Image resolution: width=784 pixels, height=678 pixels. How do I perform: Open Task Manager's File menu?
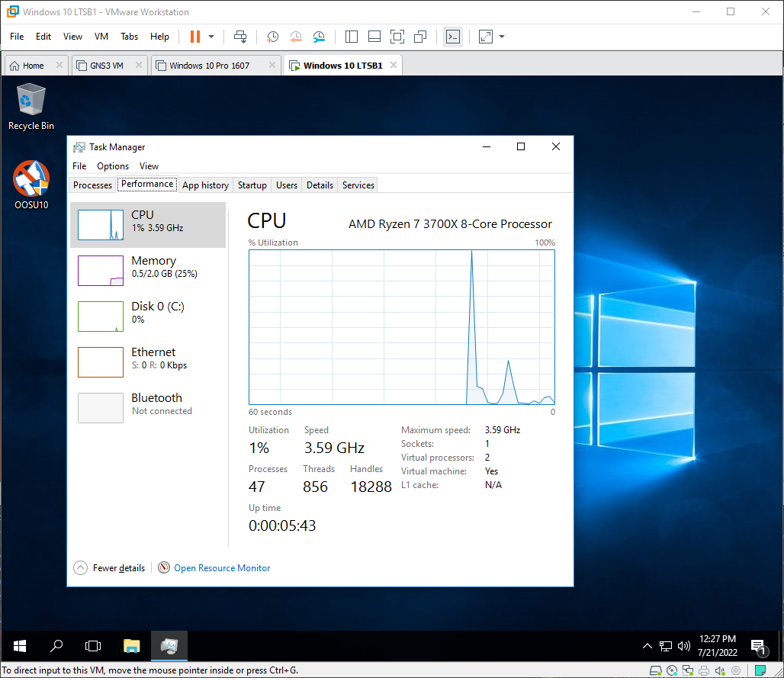(x=79, y=166)
